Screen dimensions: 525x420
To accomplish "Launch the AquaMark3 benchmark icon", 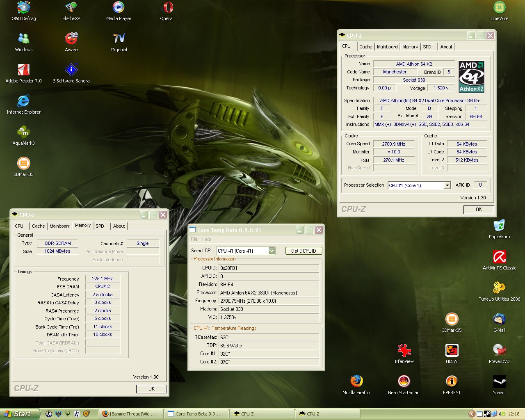I will tap(23, 136).
